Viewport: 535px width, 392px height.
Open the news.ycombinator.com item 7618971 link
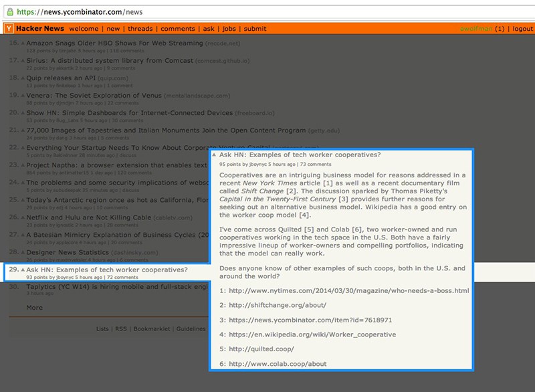310,320
